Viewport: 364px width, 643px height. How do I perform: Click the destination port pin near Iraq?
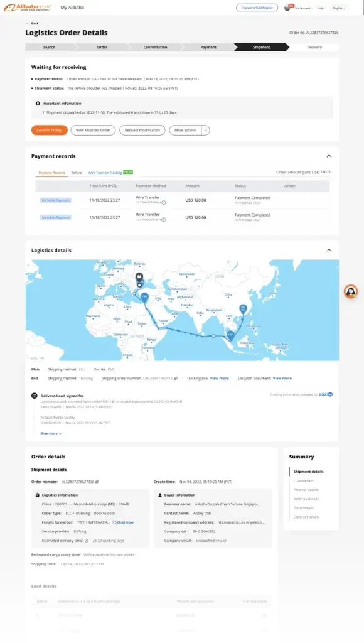pyautogui.click(x=145, y=297)
